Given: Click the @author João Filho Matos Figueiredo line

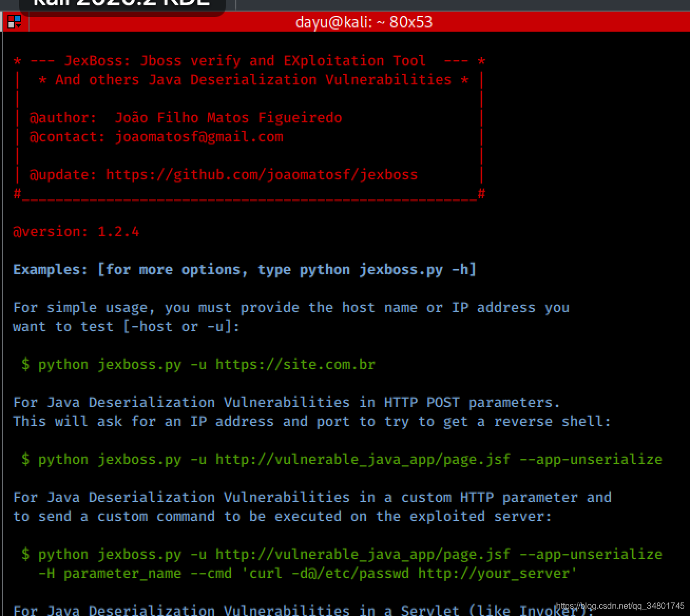Looking at the screenshot, I should coord(186,118).
